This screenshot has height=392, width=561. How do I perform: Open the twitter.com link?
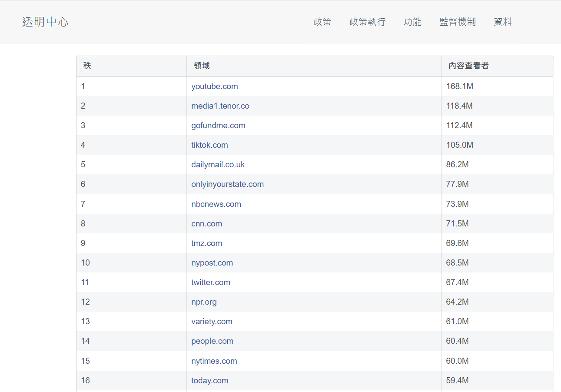point(211,282)
